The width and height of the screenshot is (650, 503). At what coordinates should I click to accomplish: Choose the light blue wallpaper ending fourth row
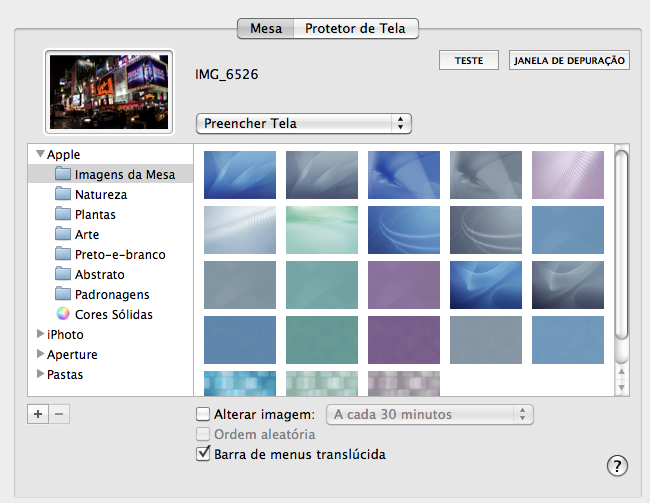click(568, 340)
